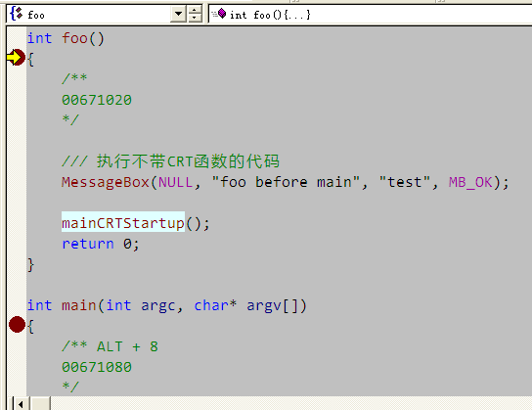532x410 pixels.
Task: Click the address comment 00671020
Action: click(x=97, y=100)
